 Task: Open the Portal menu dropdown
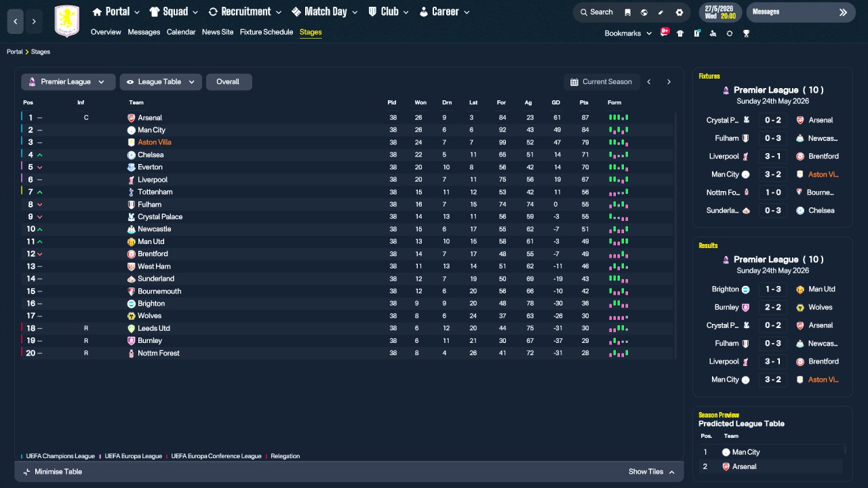[x=115, y=12]
